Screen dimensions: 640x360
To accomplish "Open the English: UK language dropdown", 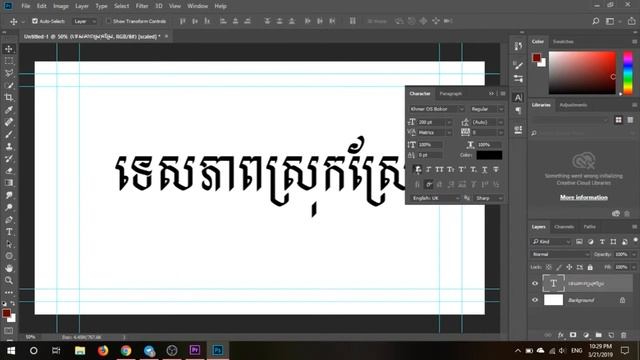I will tap(435, 198).
